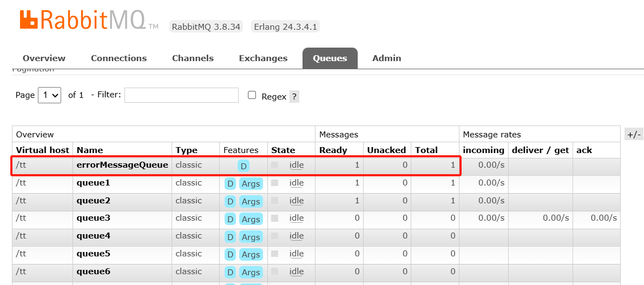This screenshot has height=285, width=644.
Task: Click the Args badge for queue1
Action: (x=251, y=183)
